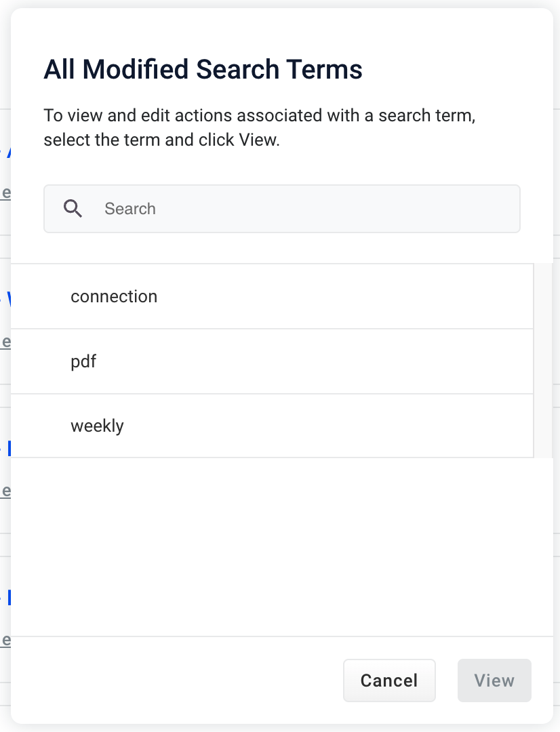Click the underlined background link beside the Search field

coord(5,193)
